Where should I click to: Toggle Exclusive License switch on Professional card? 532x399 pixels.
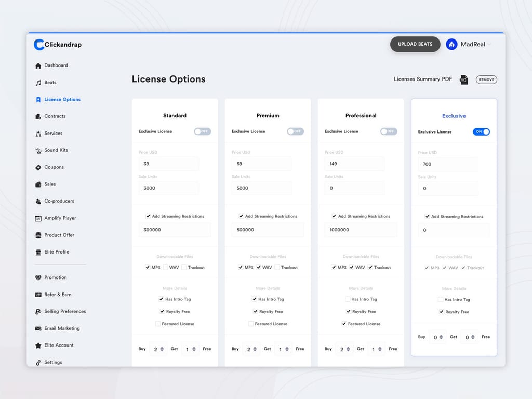(x=389, y=131)
